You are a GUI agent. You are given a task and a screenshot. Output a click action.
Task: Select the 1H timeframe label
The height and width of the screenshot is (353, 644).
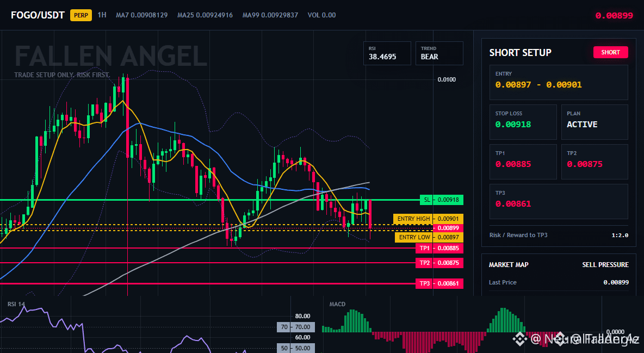(x=102, y=15)
